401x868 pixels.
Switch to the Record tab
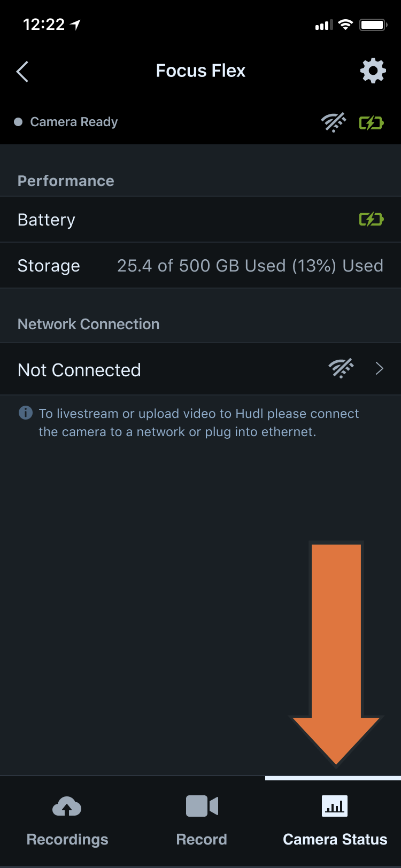[x=202, y=823]
